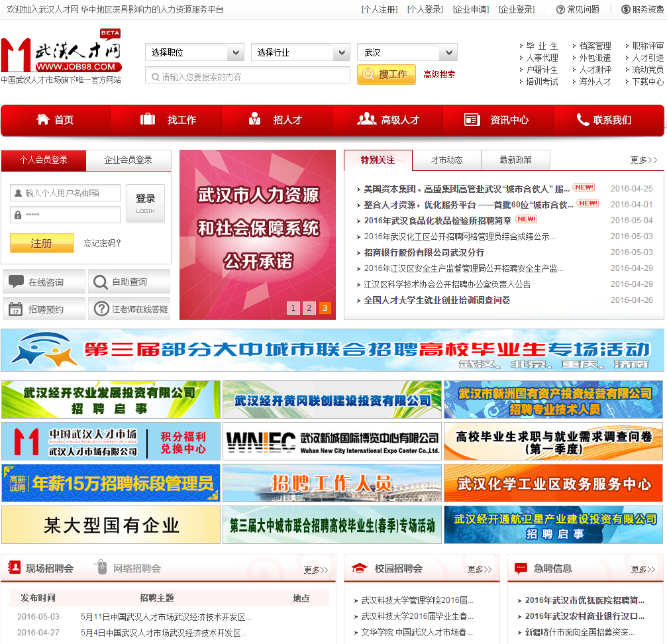Screen dimensions: 667x644
Task: Click the coin icon beside 服务资费
Action: click(626, 9)
